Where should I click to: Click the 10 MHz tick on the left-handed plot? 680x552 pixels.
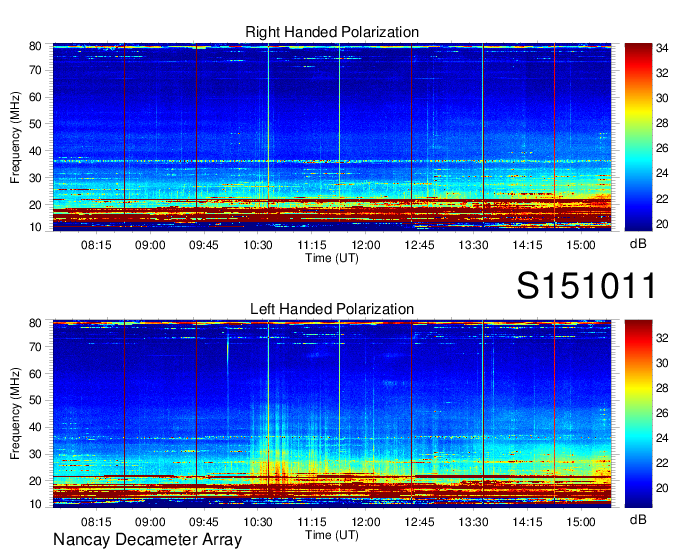(x=35, y=504)
